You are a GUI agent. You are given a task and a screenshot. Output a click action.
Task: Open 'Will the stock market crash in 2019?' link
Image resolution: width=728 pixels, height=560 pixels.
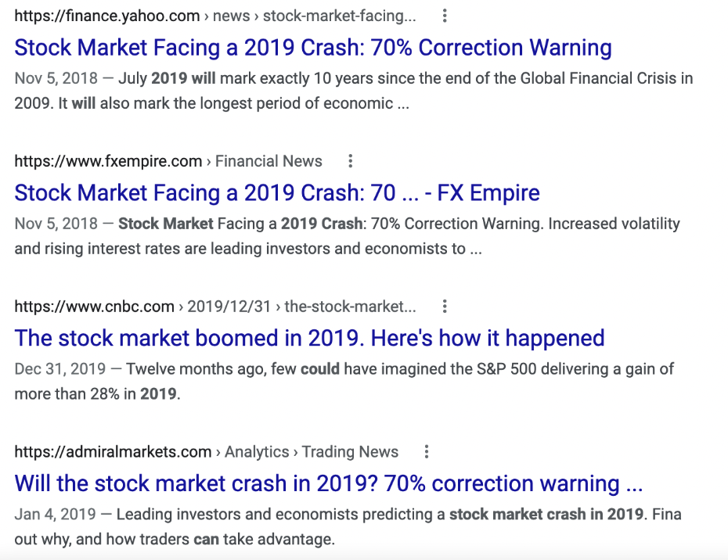point(328,483)
